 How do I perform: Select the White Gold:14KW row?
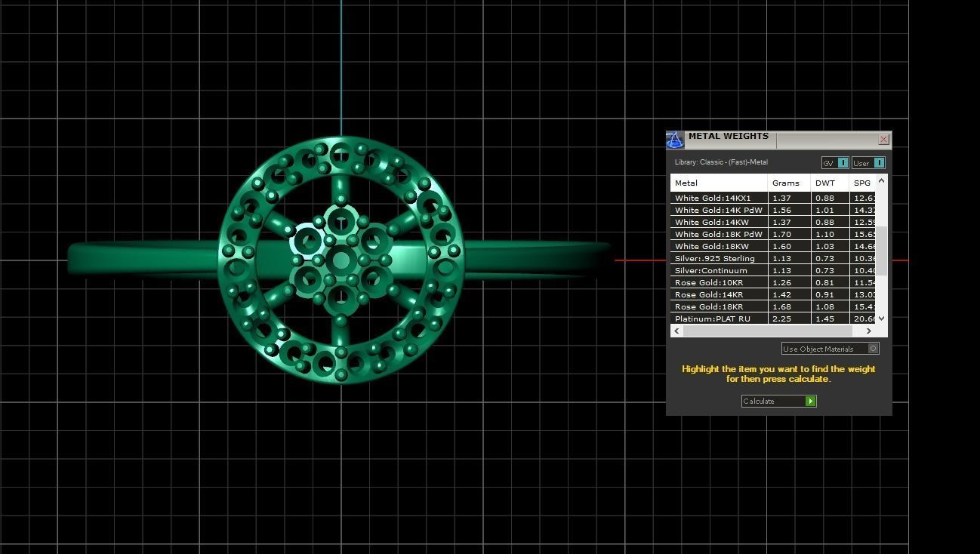[x=773, y=222]
